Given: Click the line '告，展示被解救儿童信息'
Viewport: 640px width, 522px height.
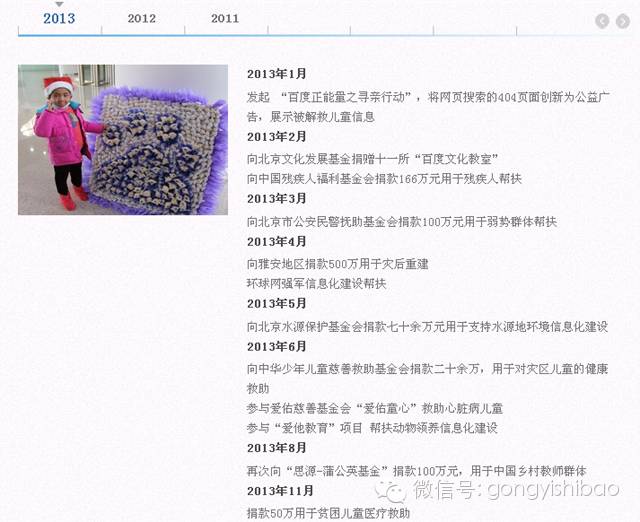Looking at the screenshot, I should pyautogui.click(x=310, y=117).
